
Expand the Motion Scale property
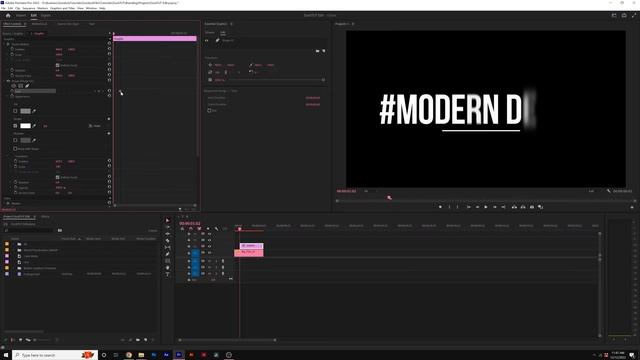click(x=8, y=55)
